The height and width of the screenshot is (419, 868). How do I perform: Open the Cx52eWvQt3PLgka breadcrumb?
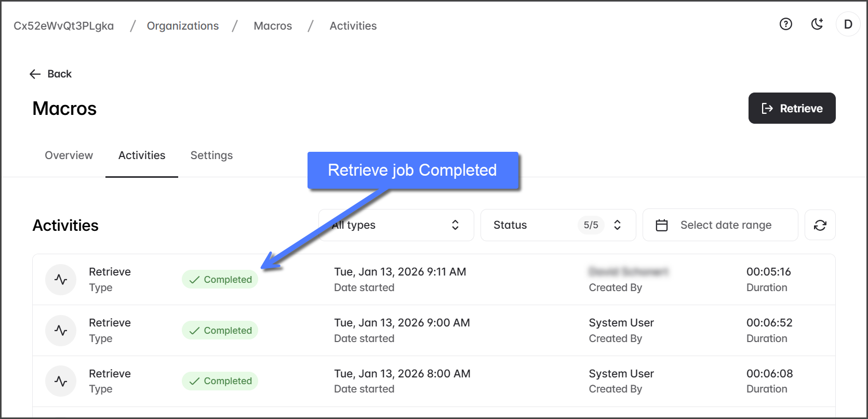click(63, 26)
